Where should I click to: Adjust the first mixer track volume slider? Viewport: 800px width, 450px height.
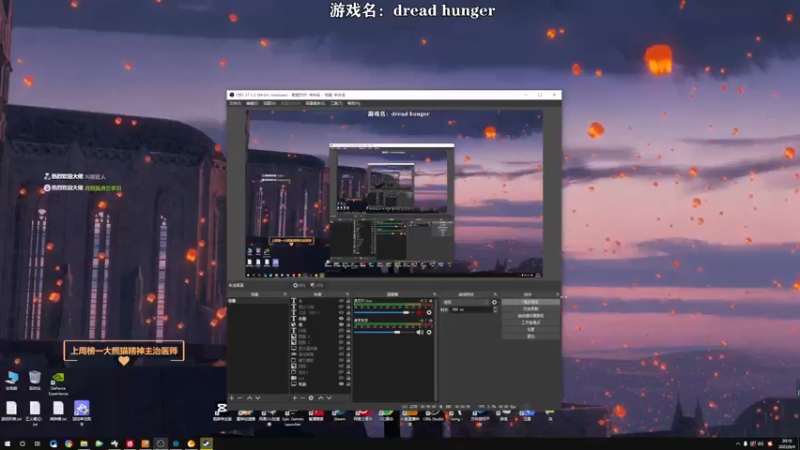click(384, 312)
